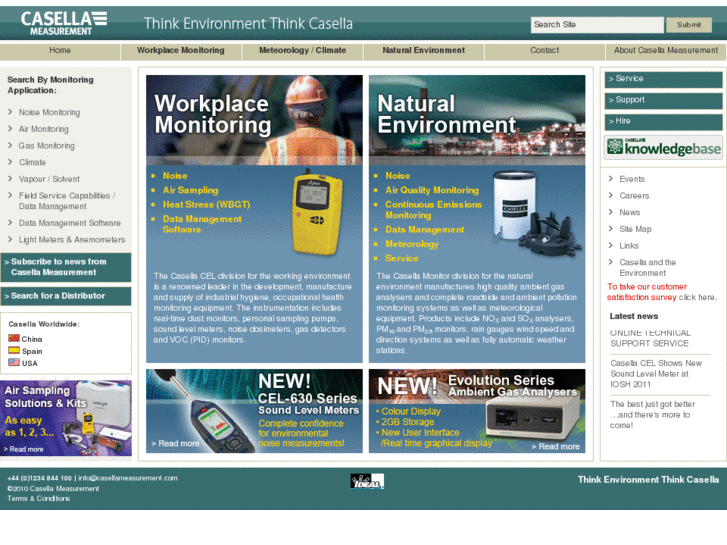
Task: Click Service in Natural Environment list
Action: tap(402, 258)
